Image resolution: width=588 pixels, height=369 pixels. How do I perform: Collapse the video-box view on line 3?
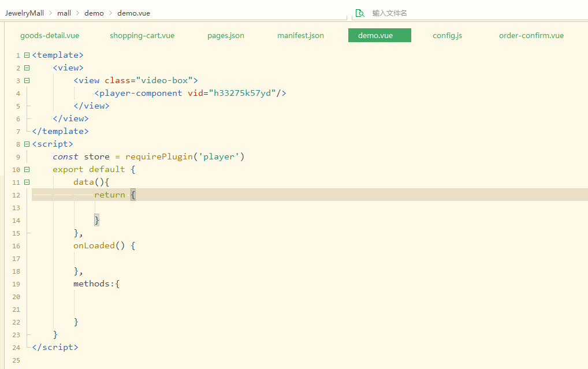[x=27, y=81]
